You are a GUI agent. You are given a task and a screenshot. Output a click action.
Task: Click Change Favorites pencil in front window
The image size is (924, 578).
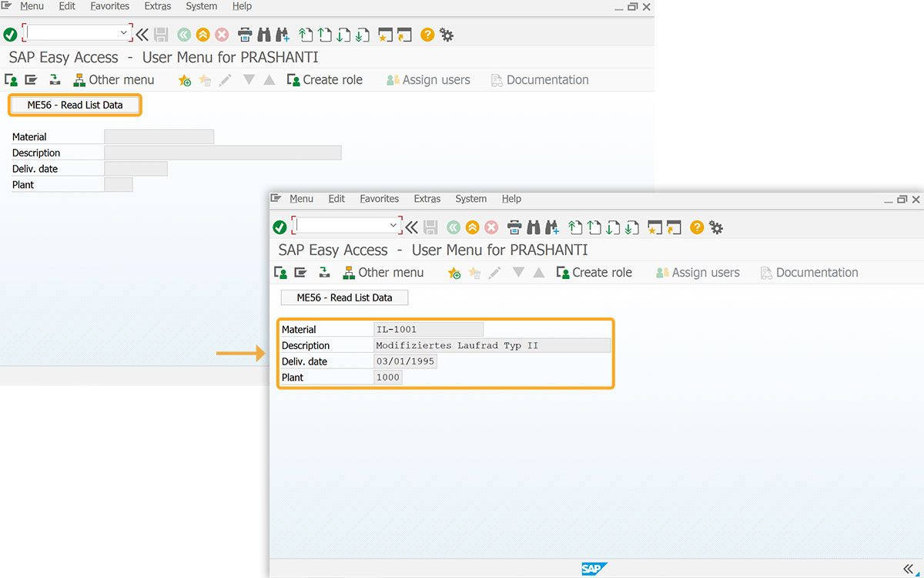click(494, 273)
